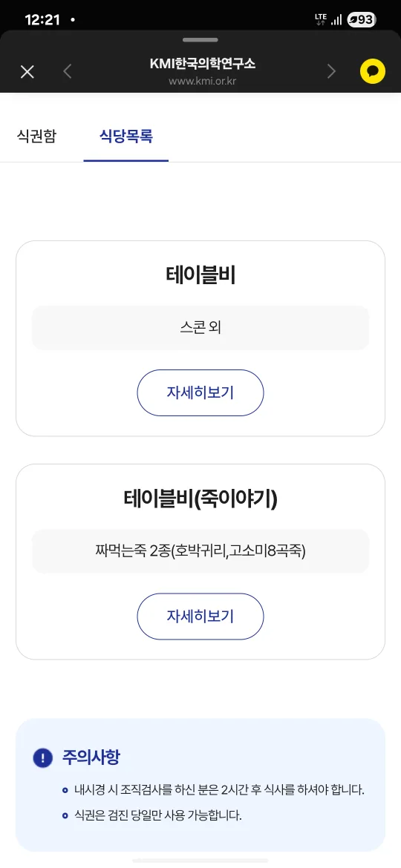Tap the 스콘 외 menu description box
The image size is (401, 868).
pyautogui.click(x=200, y=328)
